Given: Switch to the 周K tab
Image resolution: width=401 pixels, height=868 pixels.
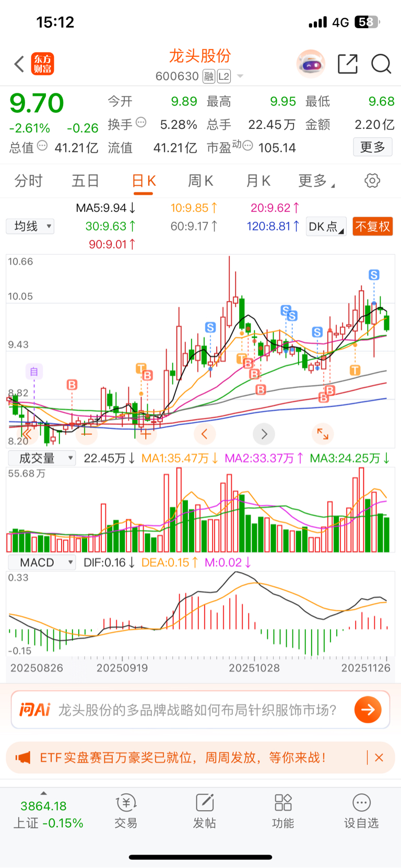Looking at the screenshot, I should [200, 181].
